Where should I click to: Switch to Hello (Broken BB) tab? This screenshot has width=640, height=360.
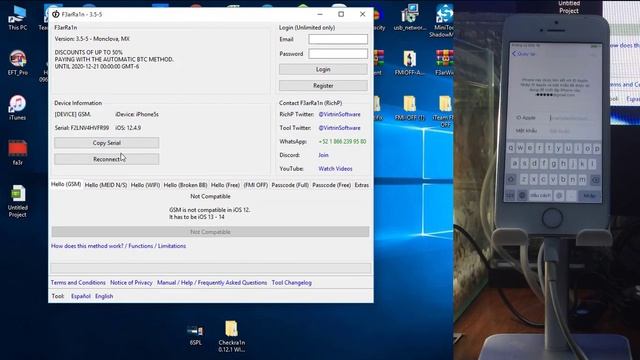[x=185, y=185]
